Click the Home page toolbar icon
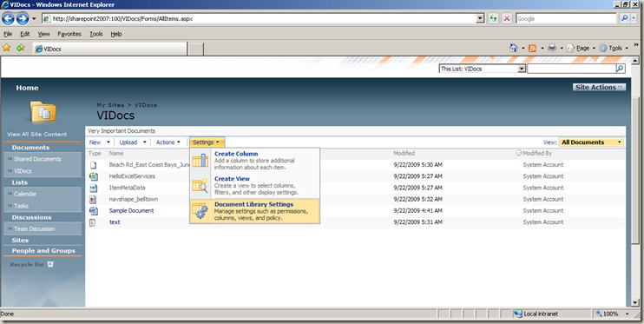644x324 pixels. [514, 48]
